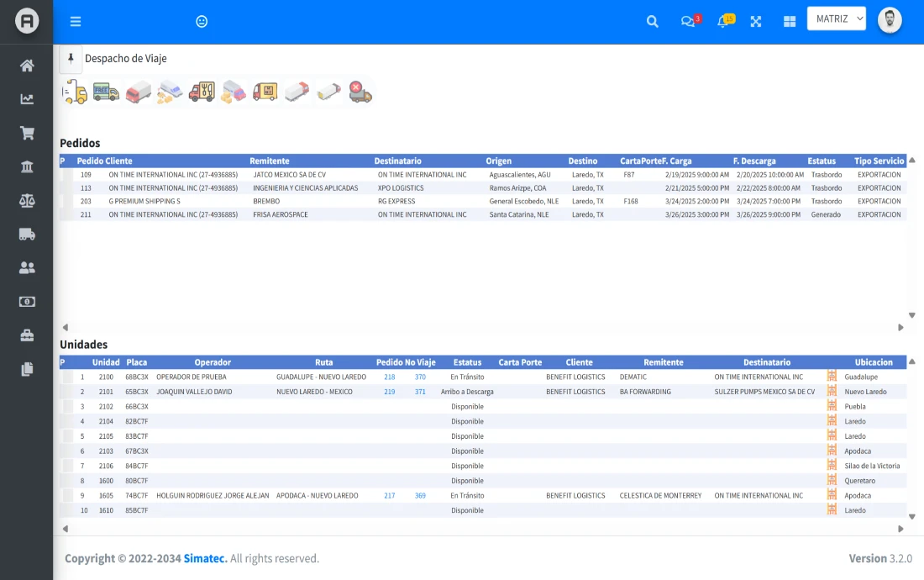Viewport: 924px width, 580px height.
Task: Click the smiley face icon in header
Action: (x=202, y=22)
